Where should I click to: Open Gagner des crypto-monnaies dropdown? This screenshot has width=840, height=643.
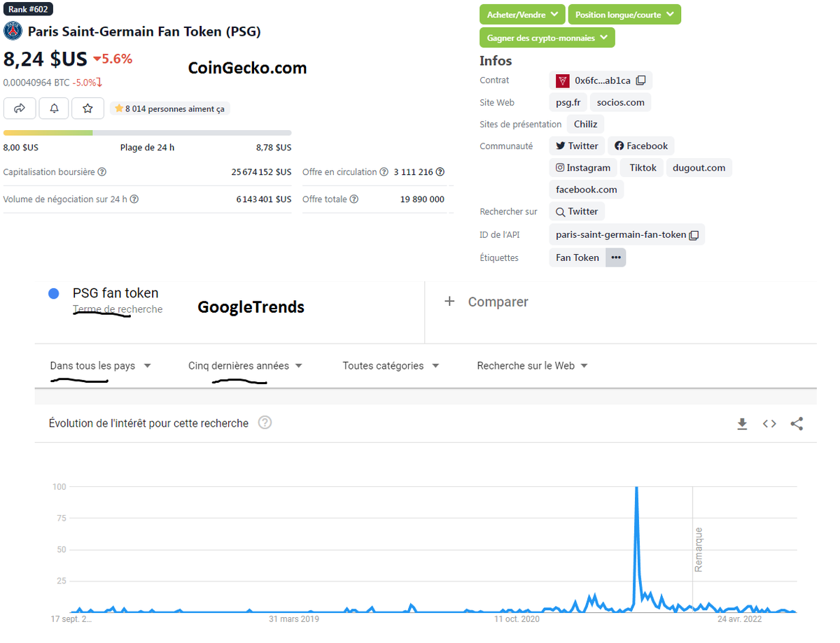[x=547, y=38]
